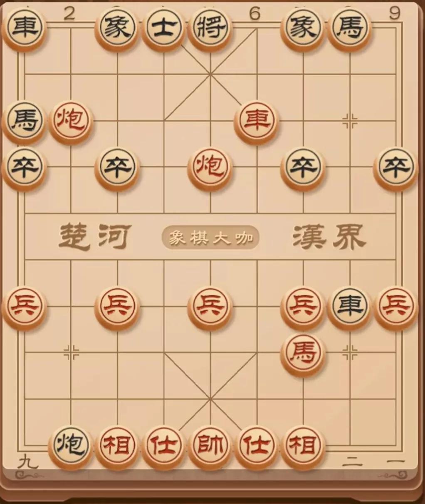Viewport: 425px width, 504px height.
Task: Select the black advisor 士 piece
Action: coord(163,28)
